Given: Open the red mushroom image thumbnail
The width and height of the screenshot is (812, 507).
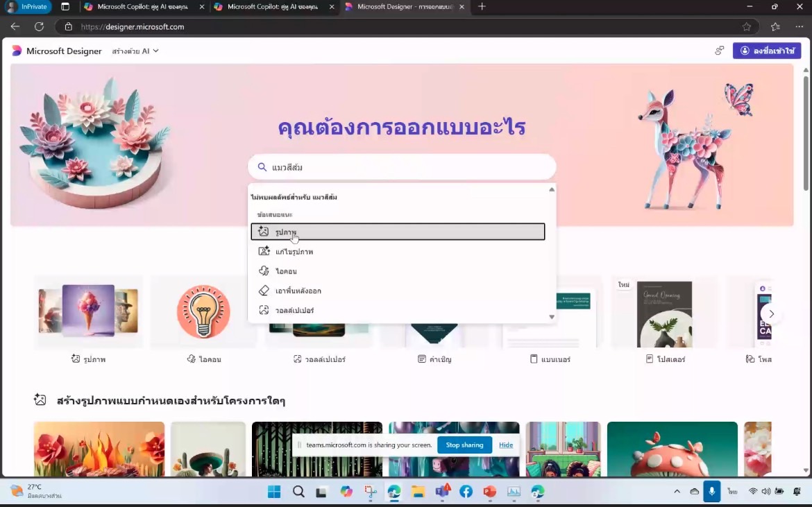Looking at the screenshot, I should tap(673, 449).
